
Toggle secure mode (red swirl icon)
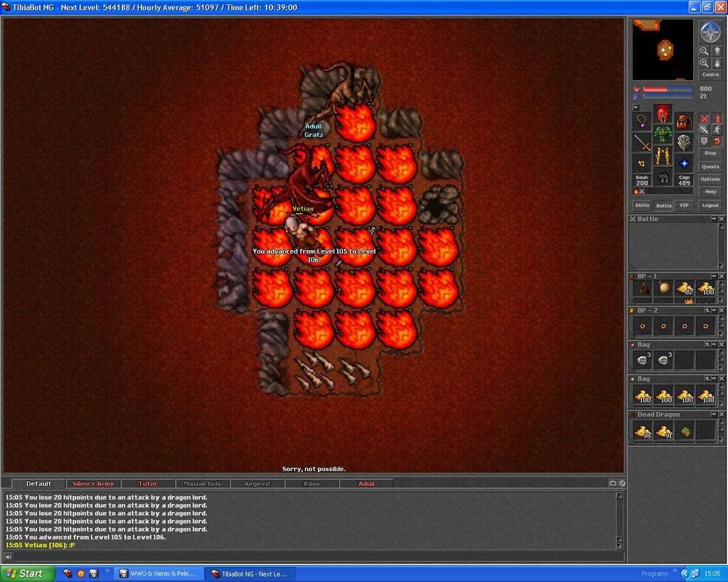[717, 141]
